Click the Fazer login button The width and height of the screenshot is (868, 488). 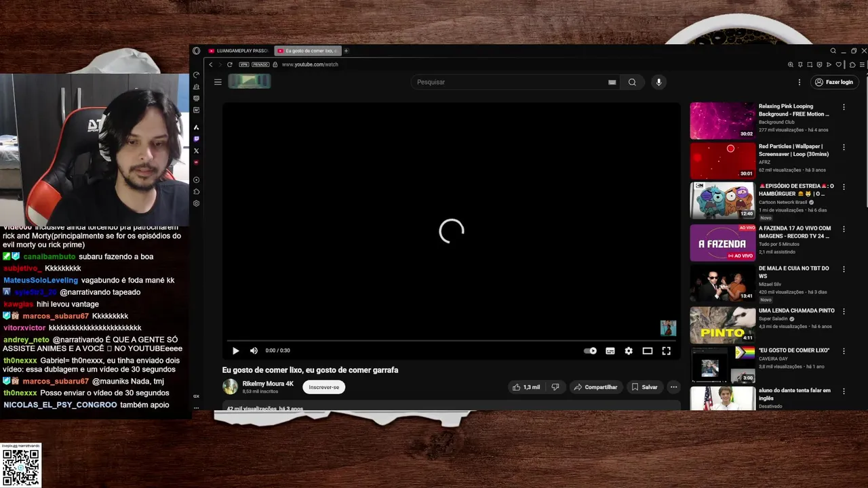click(x=834, y=82)
